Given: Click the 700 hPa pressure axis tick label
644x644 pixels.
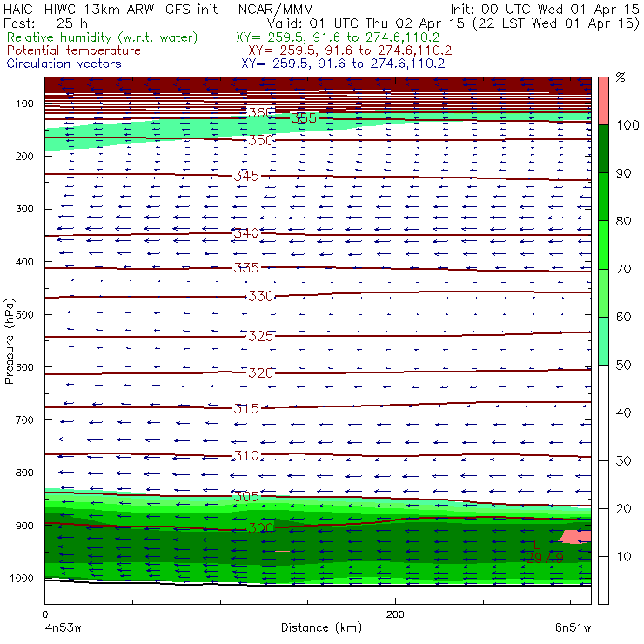Looking at the screenshot, I should click(x=24, y=420).
